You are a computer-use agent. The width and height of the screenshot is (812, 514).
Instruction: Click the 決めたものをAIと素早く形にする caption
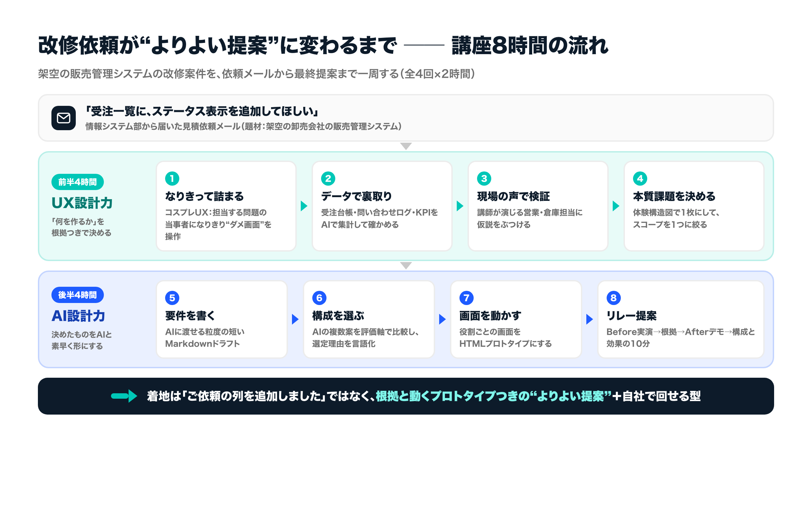point(82,340)
